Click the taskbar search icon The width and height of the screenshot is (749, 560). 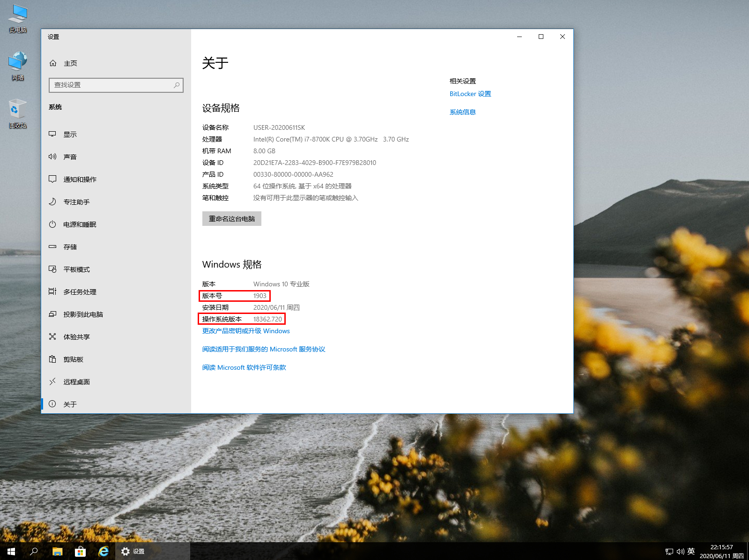click(34, 552)
